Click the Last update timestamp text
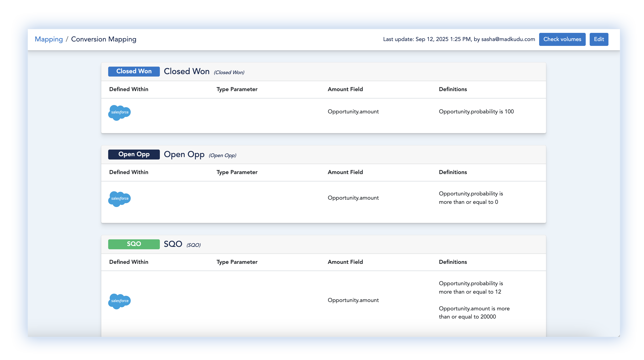644x360 pixels. (x=459, y=39)
